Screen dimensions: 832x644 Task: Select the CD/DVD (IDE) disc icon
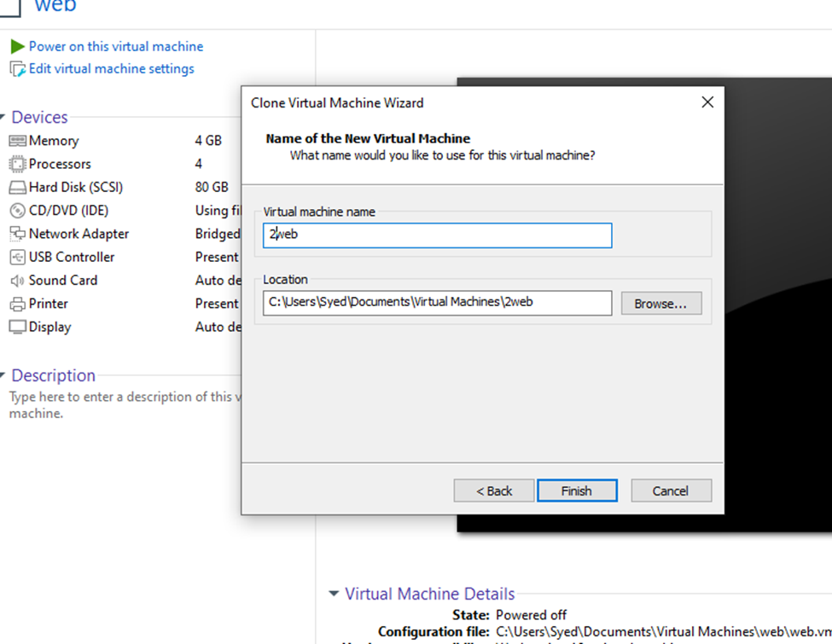click(17, 211)
